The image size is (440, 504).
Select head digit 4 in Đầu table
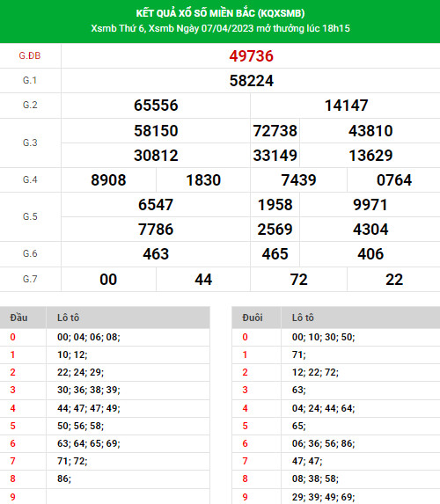point(12,408)
